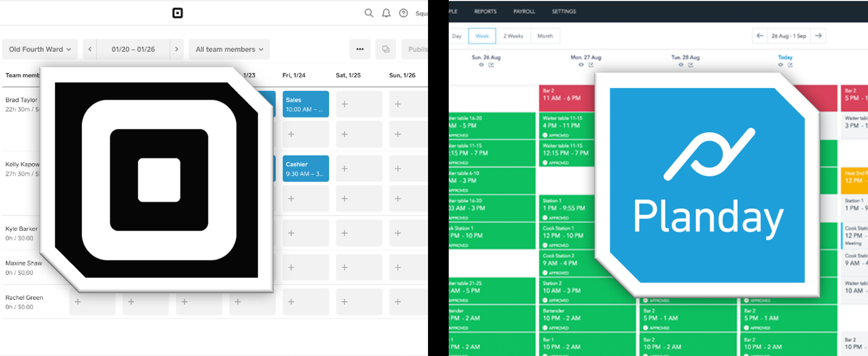Viewport: 868px width, 356px height.
Task: Add Friday shift for Kyle Barker
Action: tap(306, 233)
